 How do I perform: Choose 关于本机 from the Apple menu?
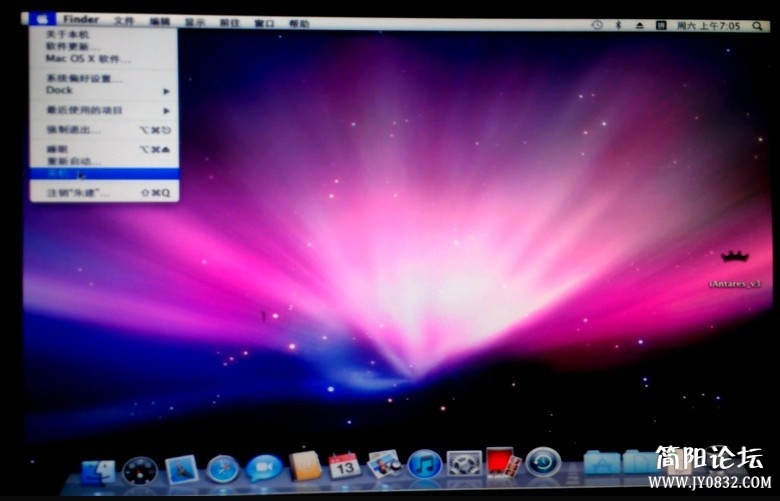[x=103, y=34]
